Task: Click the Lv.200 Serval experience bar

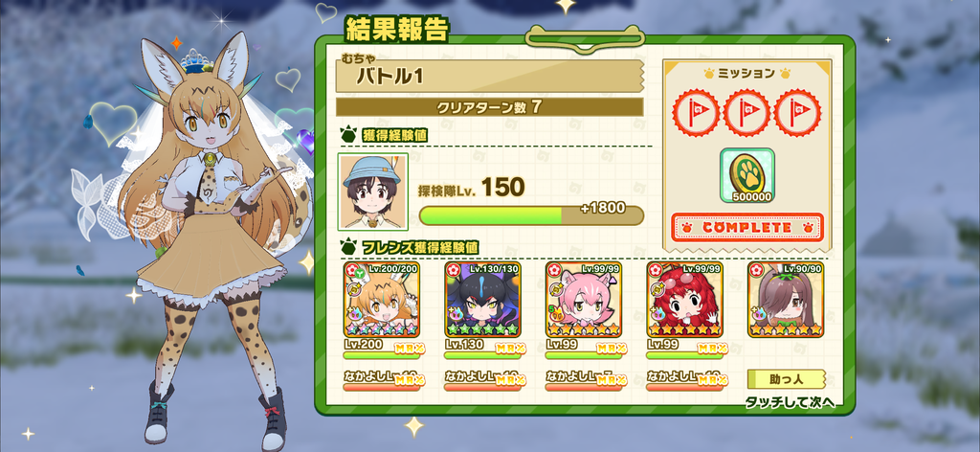Action: coord(381,355)
